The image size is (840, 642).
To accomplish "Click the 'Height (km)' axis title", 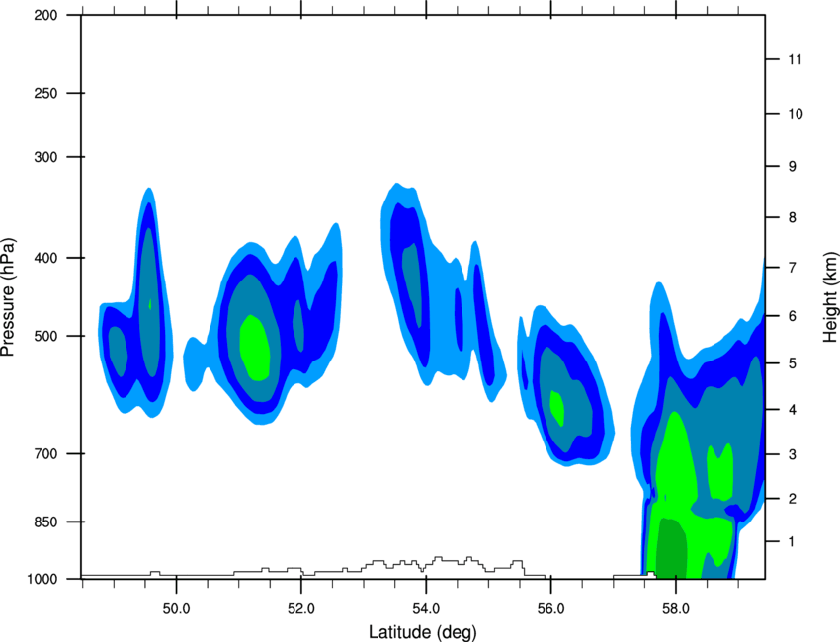I will pyautogui.click(x=830, y=296).
